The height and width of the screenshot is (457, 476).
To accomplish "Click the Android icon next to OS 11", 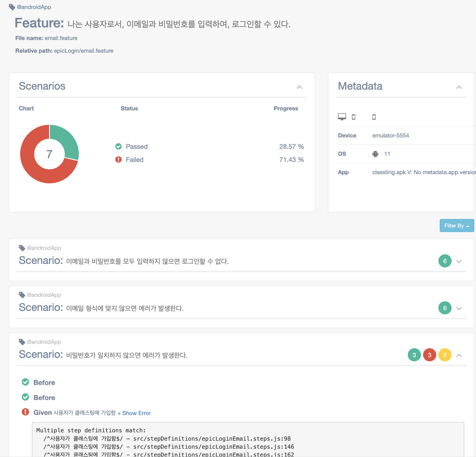I will point(375,153).
